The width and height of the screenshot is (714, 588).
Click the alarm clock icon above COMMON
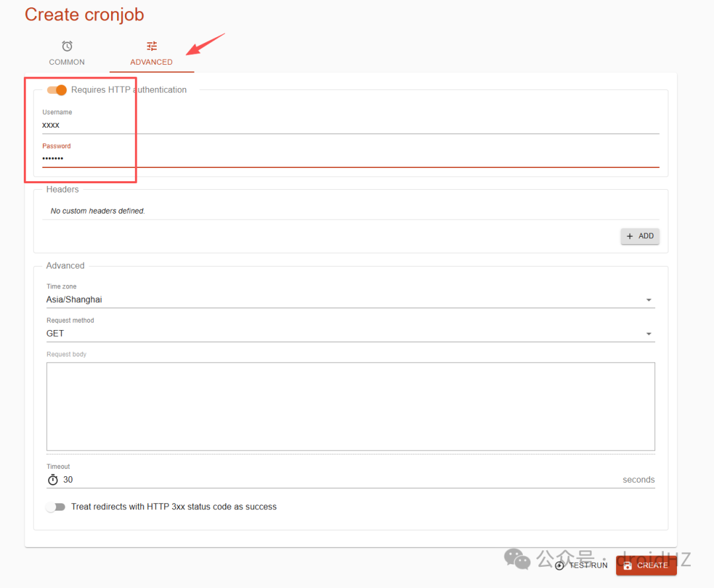(x=67, y=46)
